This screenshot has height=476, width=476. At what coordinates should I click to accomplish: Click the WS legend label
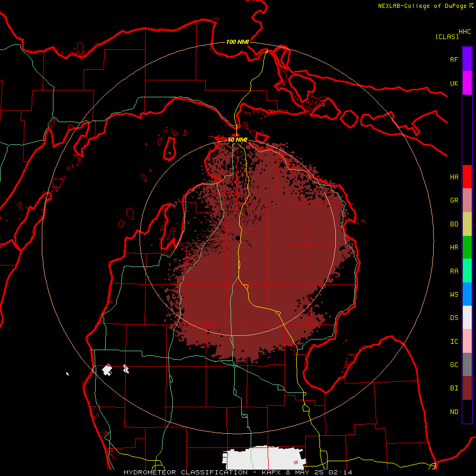(x=454, y=295)
